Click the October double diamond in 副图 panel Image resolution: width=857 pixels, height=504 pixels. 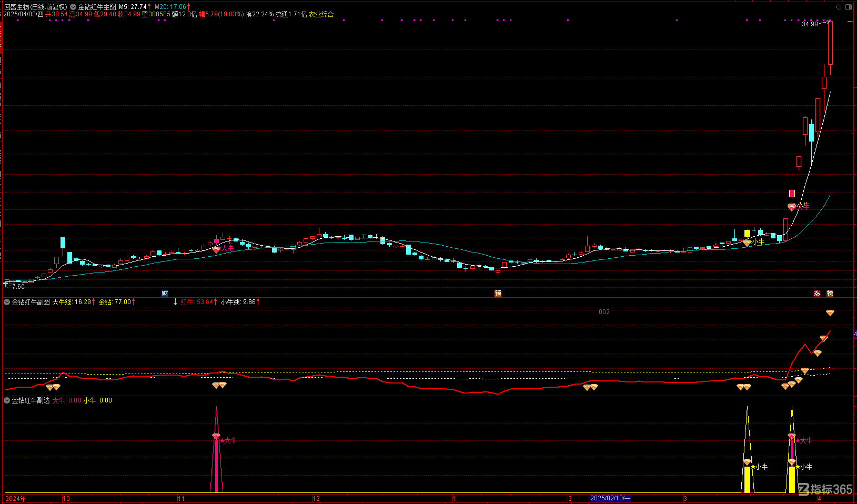pos(53,387)
